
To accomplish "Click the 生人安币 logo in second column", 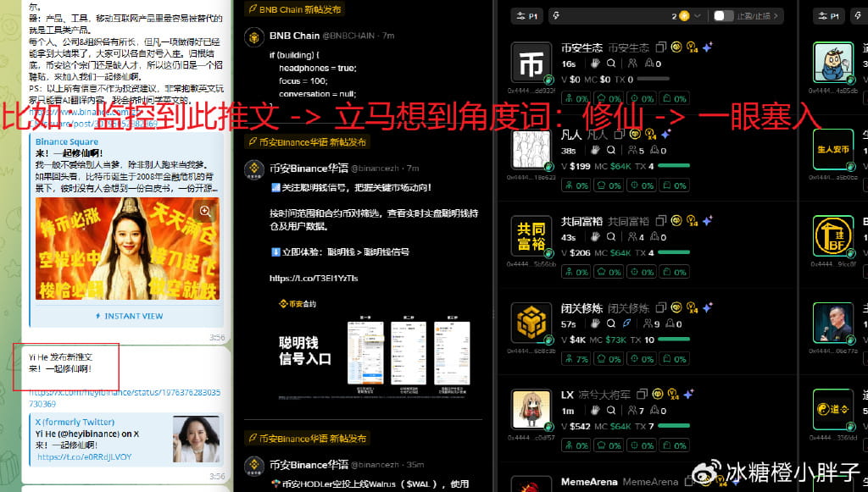I will point(833,150).
